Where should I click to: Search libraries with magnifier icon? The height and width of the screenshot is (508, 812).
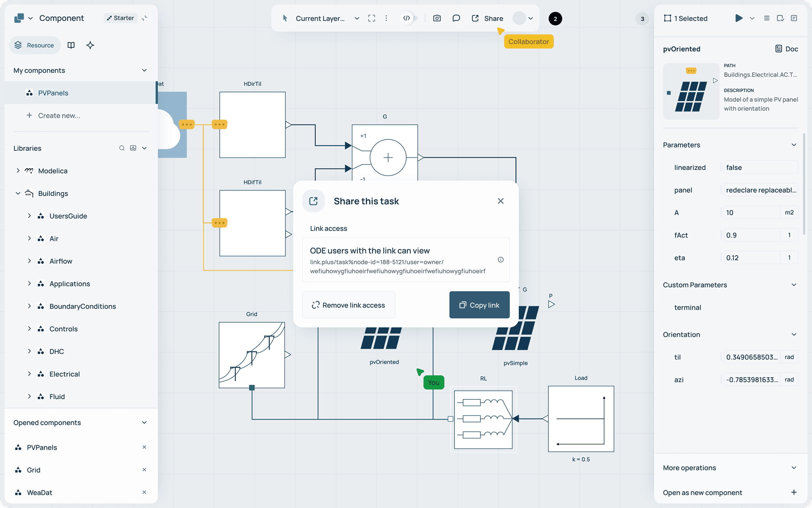click(x=122, y=148)
